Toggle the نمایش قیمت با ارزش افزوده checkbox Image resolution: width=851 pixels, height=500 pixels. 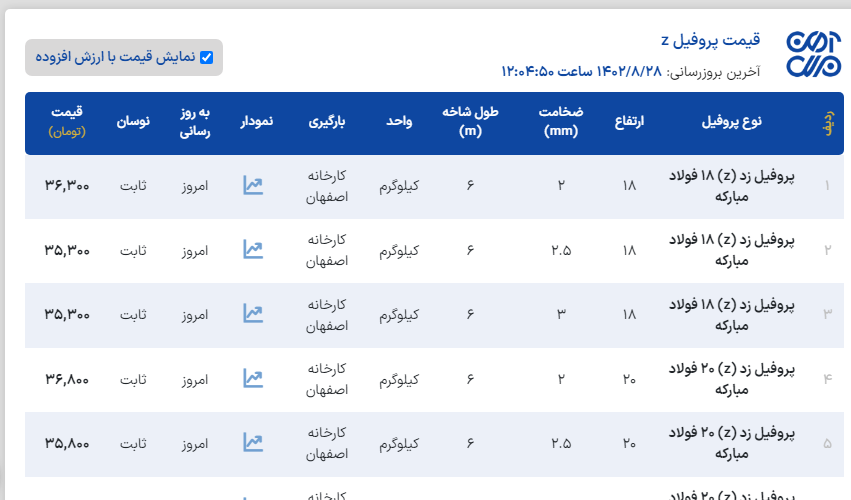[x=207, y=57]
